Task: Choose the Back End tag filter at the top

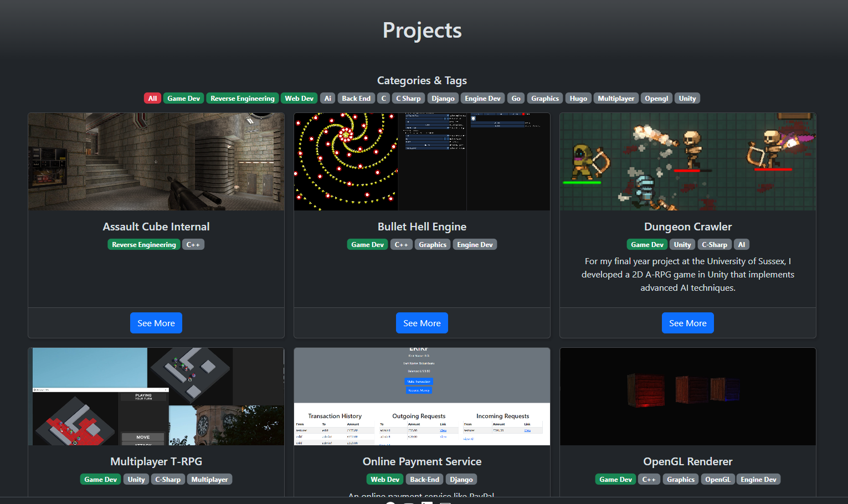Action: [356, 98]
